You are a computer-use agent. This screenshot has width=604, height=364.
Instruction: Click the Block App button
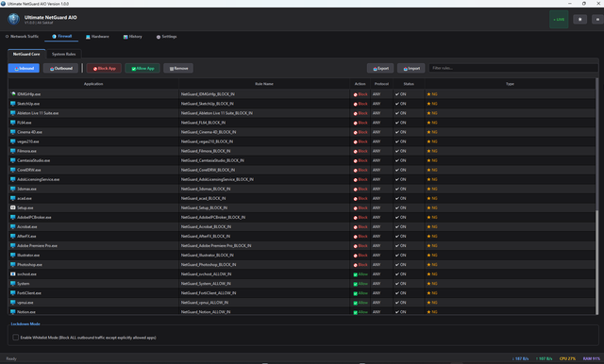click(x=104, y=69)
